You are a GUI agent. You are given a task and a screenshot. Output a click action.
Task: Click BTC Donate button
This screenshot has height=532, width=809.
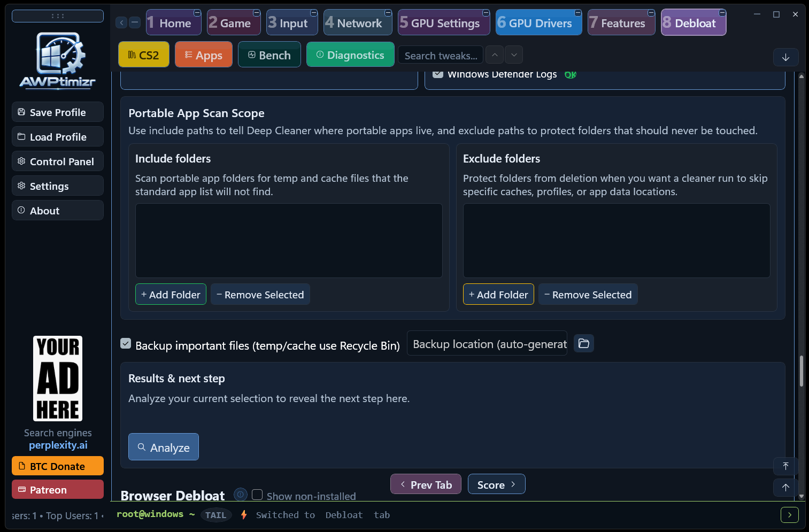click(x=58, y=466)
